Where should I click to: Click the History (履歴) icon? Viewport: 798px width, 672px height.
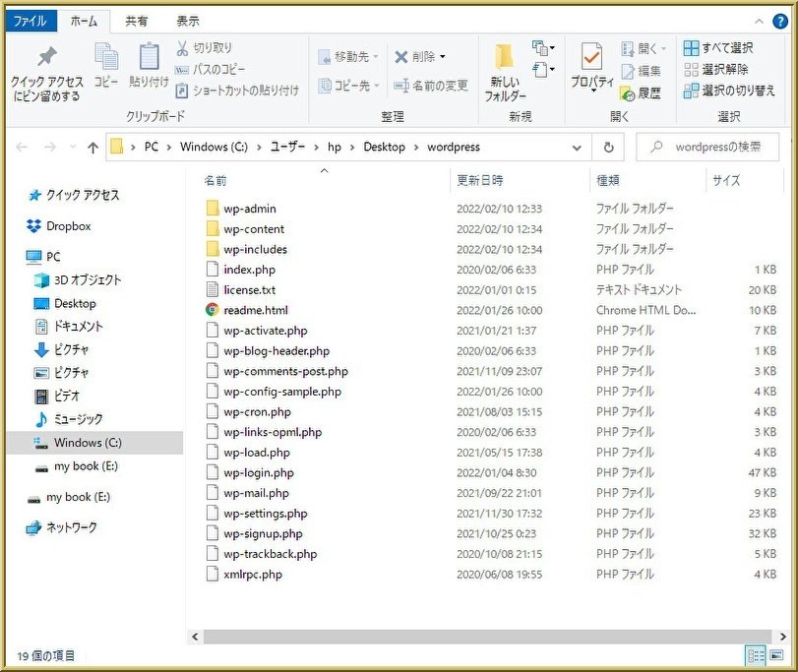(x=641, y=93)
